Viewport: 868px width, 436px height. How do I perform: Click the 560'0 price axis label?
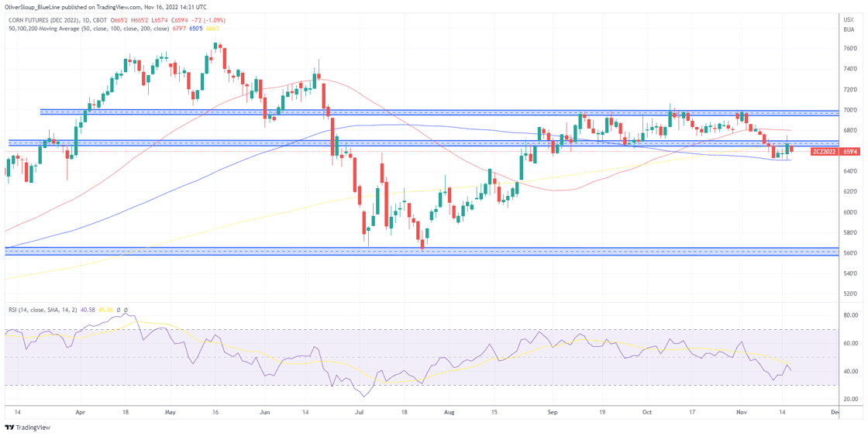pyautogui.click(x=851, y=253)
